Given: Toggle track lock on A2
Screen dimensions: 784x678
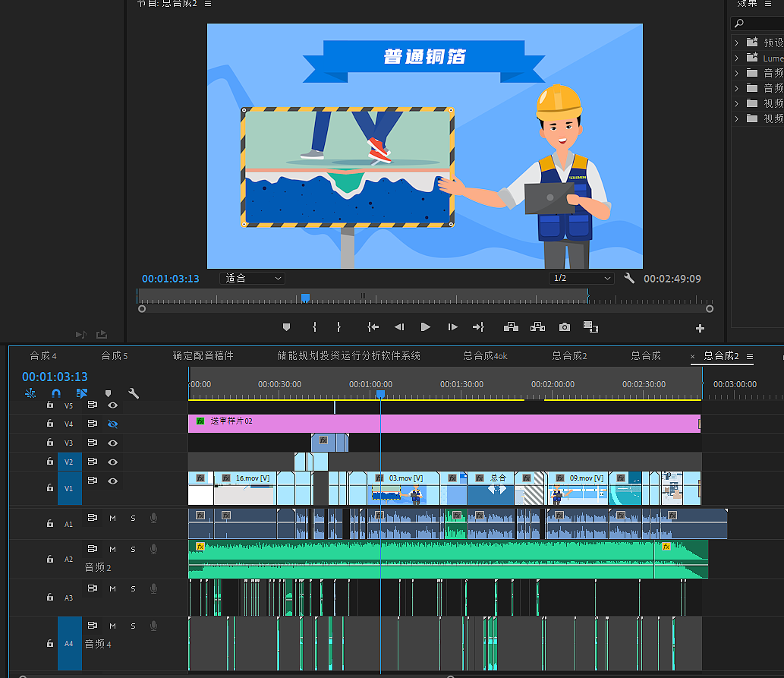Looking at the screenshot, I should pyautogui.click(x=50, y=559).
